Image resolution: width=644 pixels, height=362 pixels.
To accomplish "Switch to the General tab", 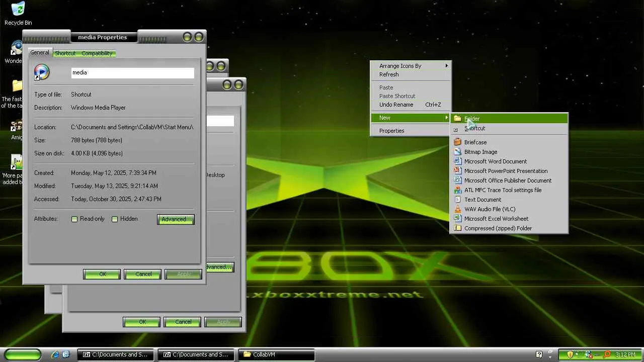I will coord(40,53).
